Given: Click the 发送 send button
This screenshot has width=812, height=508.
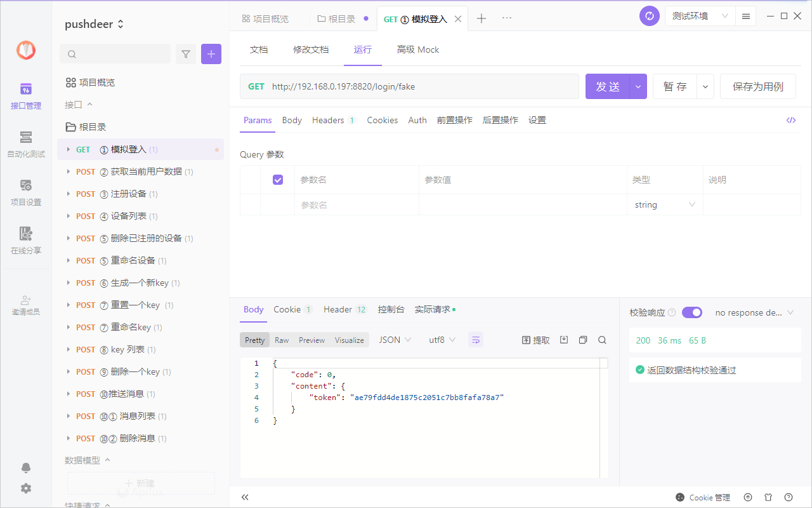Looking at the screenshot, I should (x=608, y=86).
